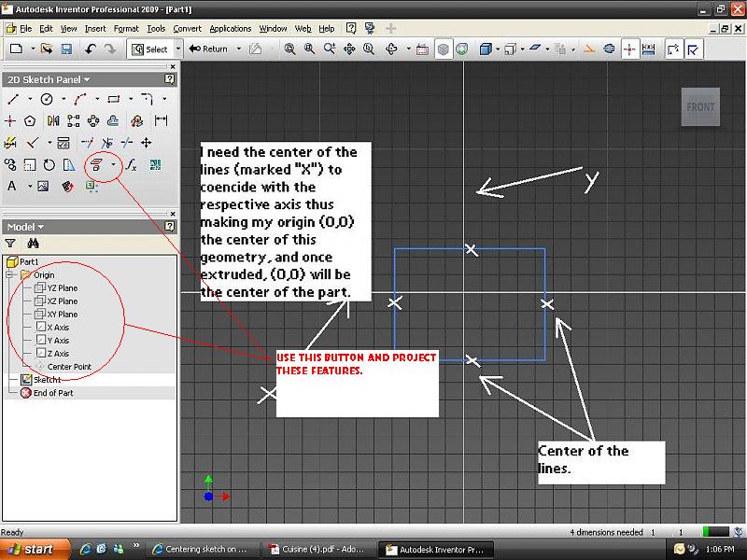Open the Applications menu
747x560 pixels.
click(x=230, y=29)
